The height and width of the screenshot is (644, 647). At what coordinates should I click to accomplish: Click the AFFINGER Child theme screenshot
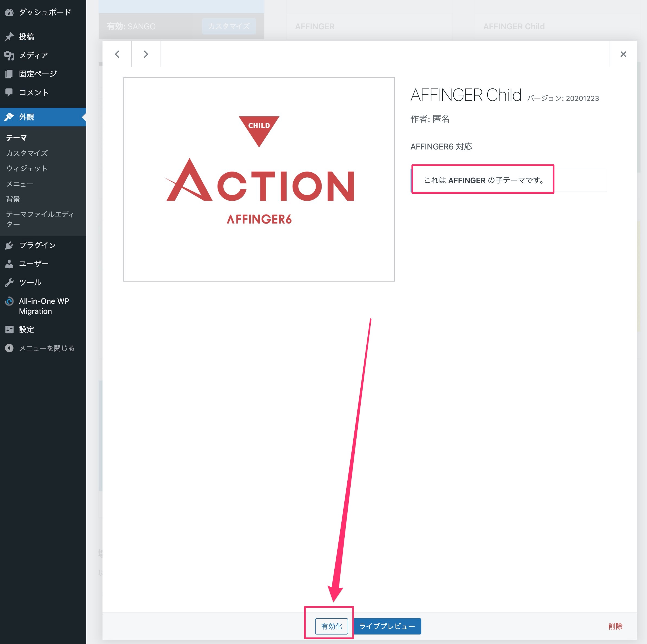(x=259, y=179)
